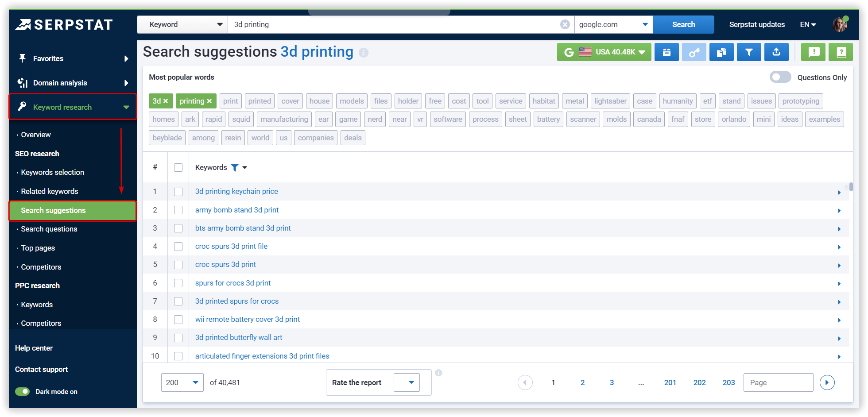Open the filter funnel button in the toolbar
Image resolution: width=868 pixels, height=417 pixels.
(749, 52)
